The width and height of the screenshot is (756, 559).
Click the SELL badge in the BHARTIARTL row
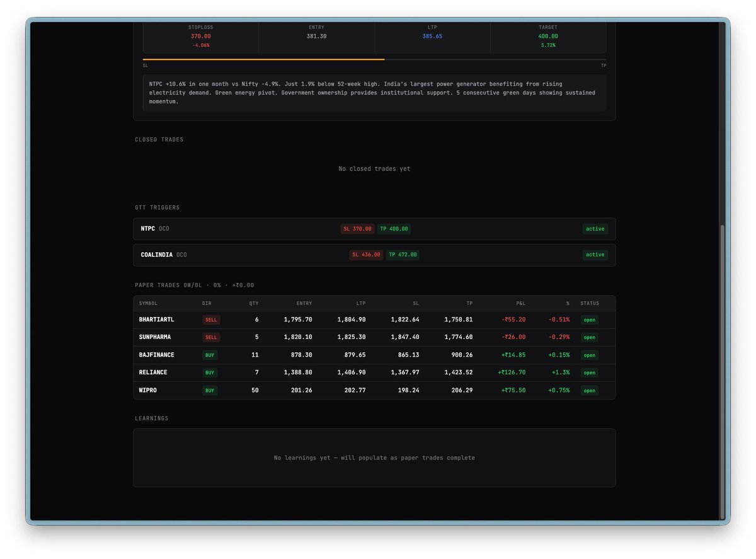coord(211,320)
